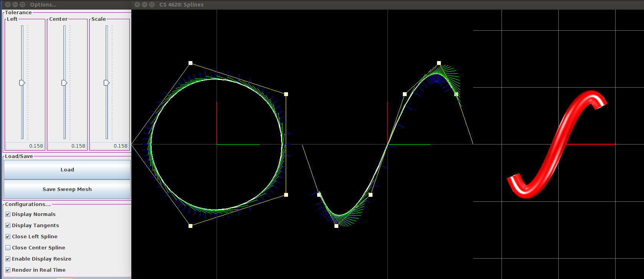
Task: Close the Options window
Action: click(x=8, y=5)
